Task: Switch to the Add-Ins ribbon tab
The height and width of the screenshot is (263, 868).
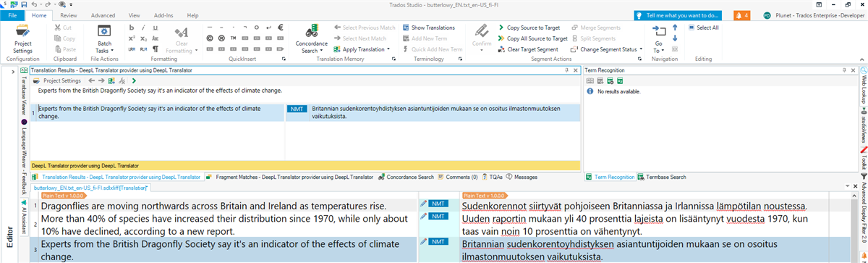Action: click(164, 14)
